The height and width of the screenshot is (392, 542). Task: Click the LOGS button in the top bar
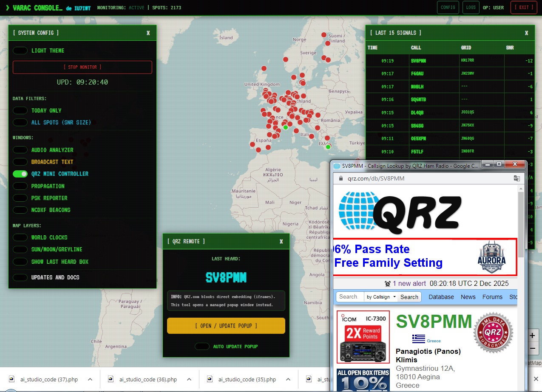[x=471, y=8]
